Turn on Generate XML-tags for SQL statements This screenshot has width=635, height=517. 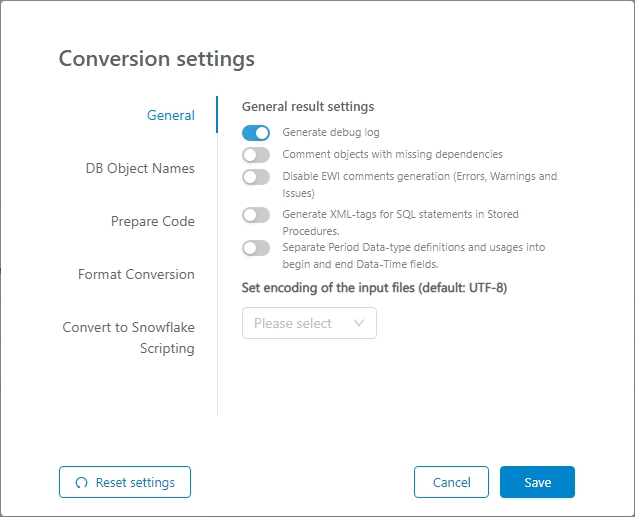click(x=256, y=215)
